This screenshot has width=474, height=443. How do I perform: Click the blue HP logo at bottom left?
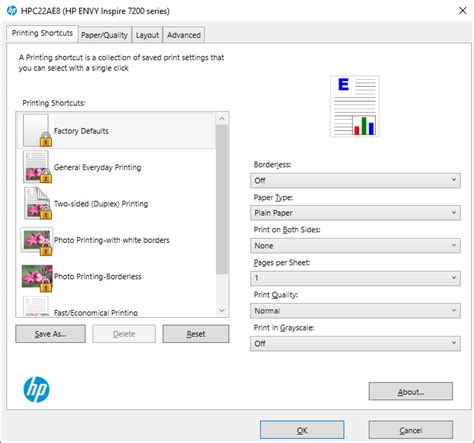pyautogui.click(x=36, y=389)
